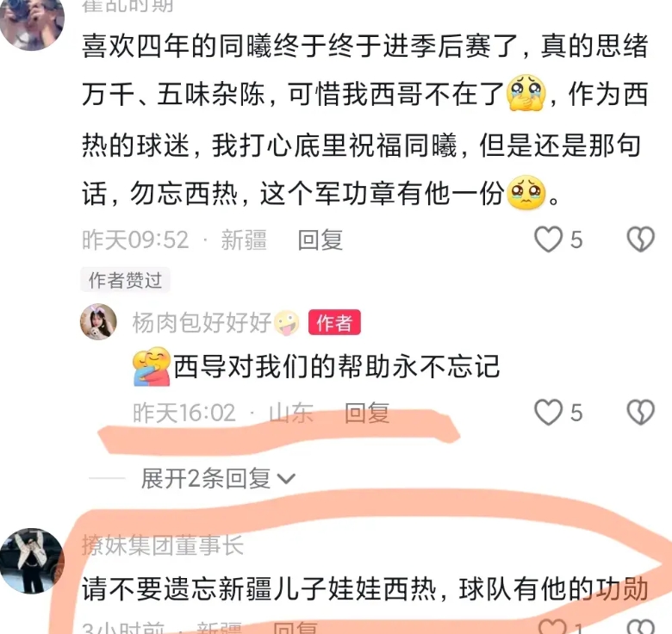Tap the 作者赞过 tag
Screen dimensions: 672x634
[x=125, y=280]
